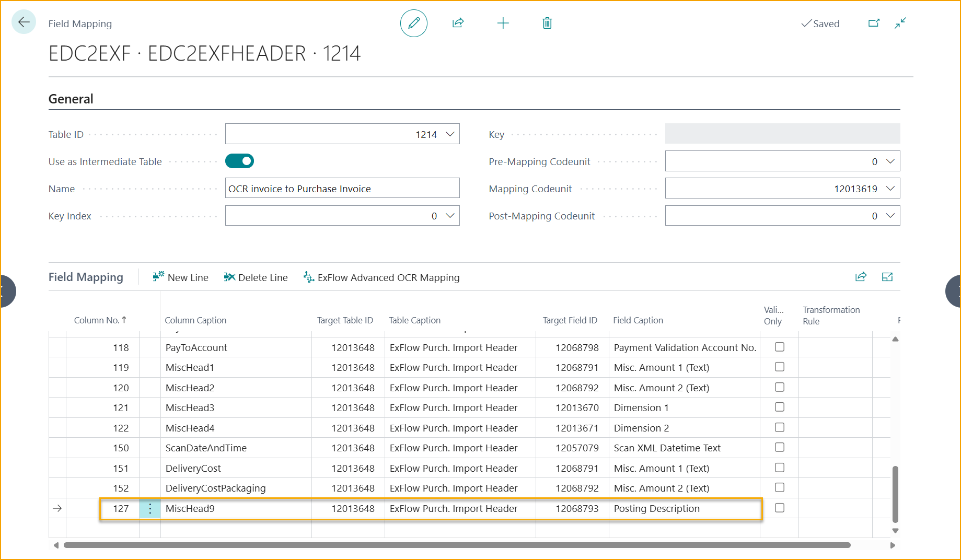The image size is (961, 560).
Task: Click Delete Line action
Action: pyautogui.click(x=256, y=277)
